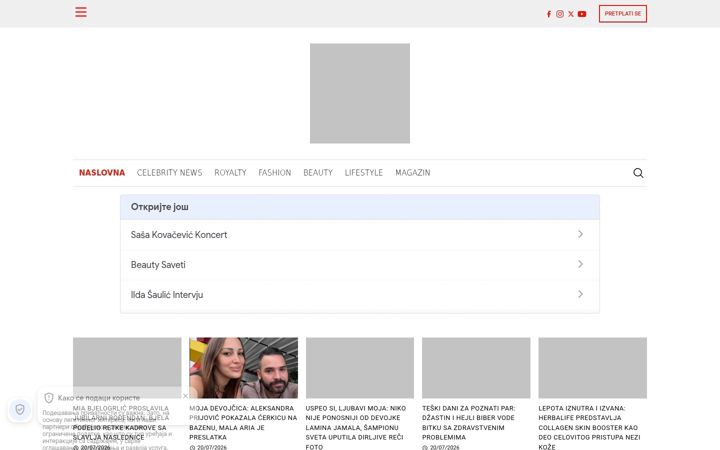Expand chevron next to Beauty Saveti
Image resolution: width=720 pixels, height=450 pixels.
point(580,264)
